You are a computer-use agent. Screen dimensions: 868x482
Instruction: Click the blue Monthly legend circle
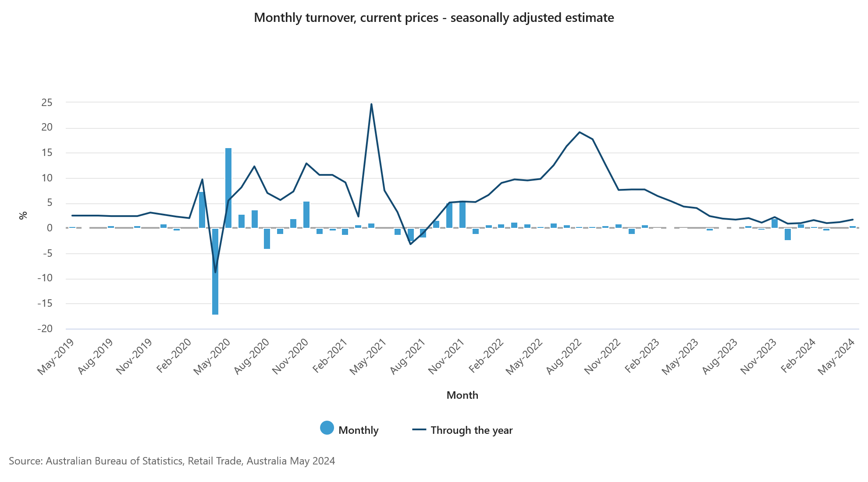tap(327, 428)
